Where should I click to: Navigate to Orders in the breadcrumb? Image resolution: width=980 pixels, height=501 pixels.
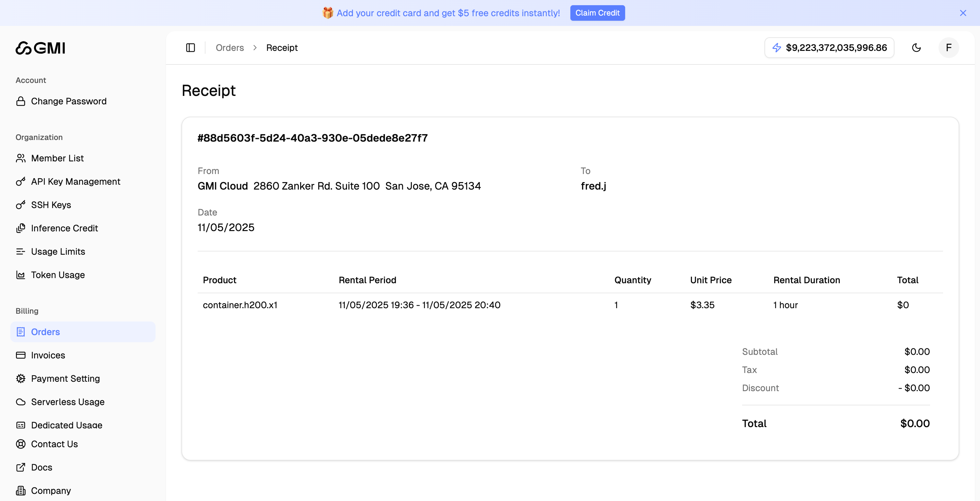pos(229,48)
